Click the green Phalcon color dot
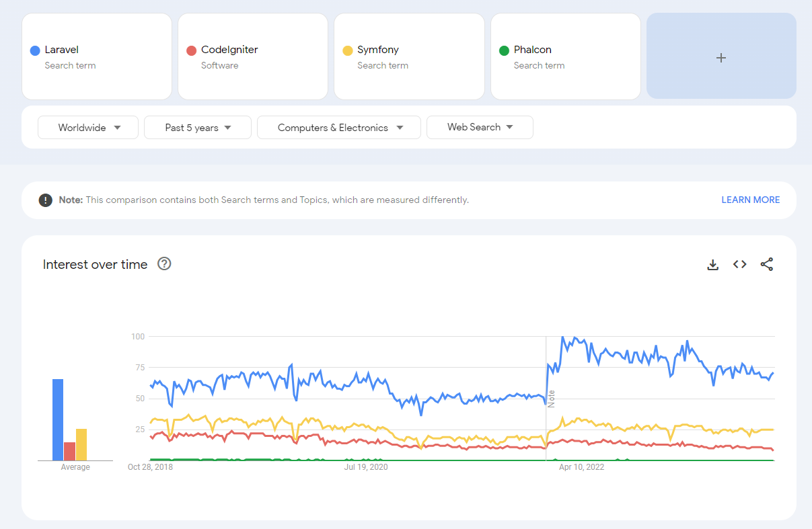Viewport: 812px width, 529px height. click(504, 50)
